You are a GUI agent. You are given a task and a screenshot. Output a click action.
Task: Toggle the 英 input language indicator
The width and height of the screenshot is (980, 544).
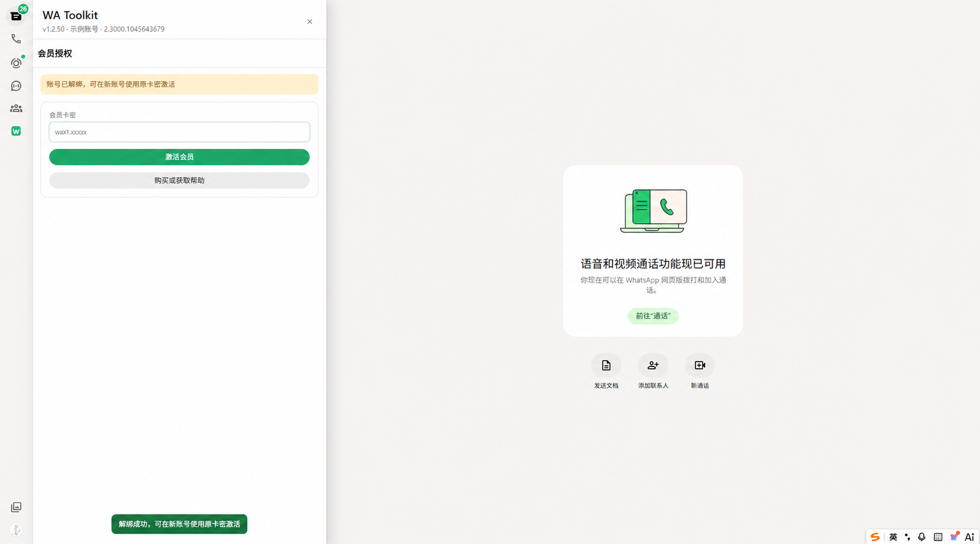(893, 537)
